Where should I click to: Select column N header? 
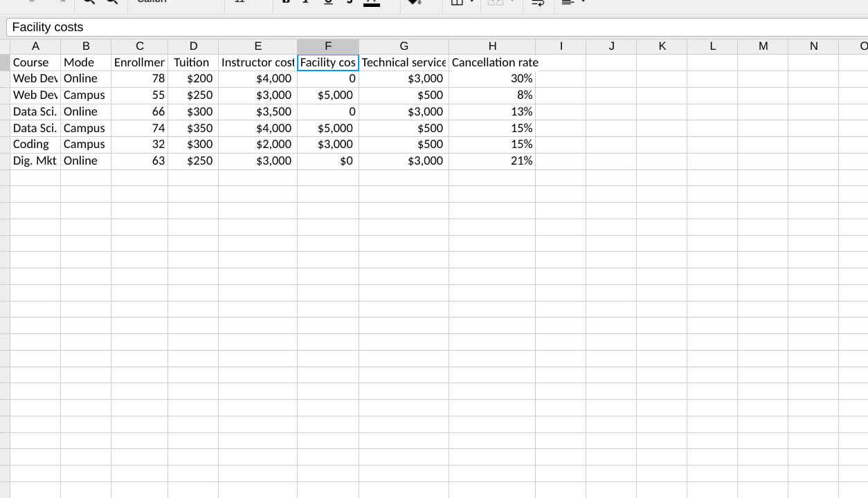[x=813, y=46]
